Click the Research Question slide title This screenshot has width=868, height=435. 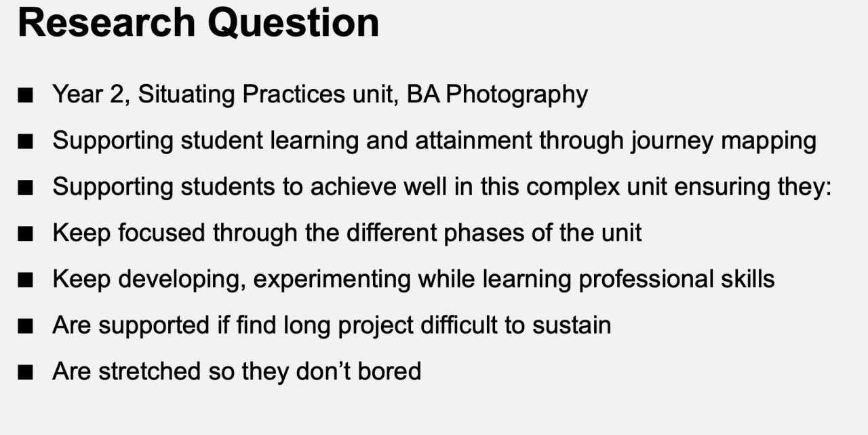point(198,22)
